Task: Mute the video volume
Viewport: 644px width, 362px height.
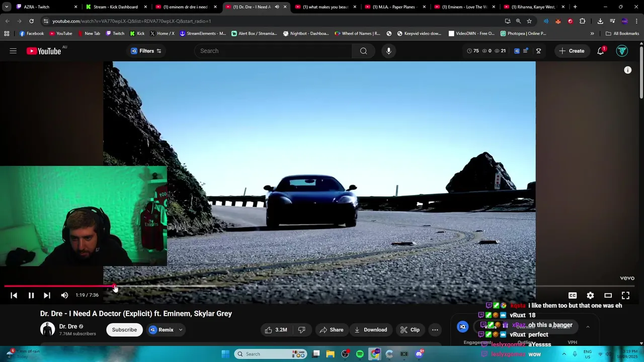Action: pyautogui.click(x=64, y=295)
